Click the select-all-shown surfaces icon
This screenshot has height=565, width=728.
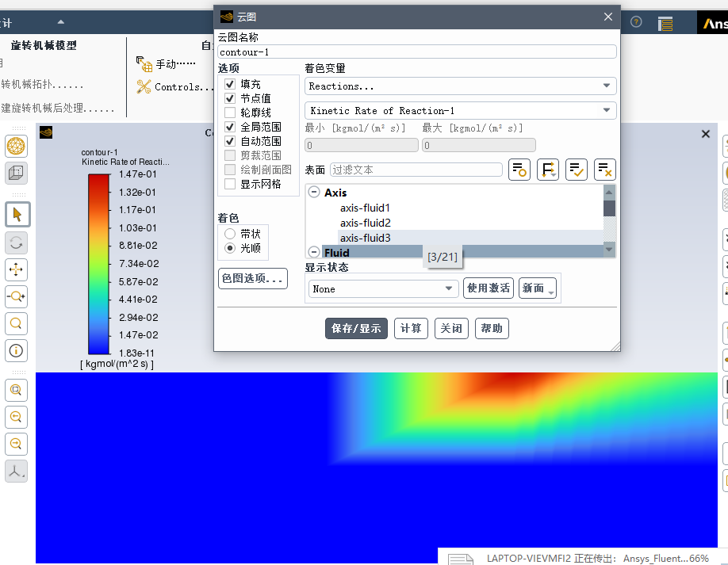(x=576, y=170)
